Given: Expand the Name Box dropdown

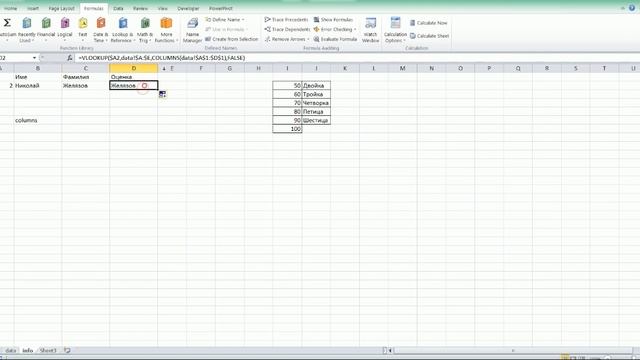Looking at the screenshot, I should (x=34, y=58).
